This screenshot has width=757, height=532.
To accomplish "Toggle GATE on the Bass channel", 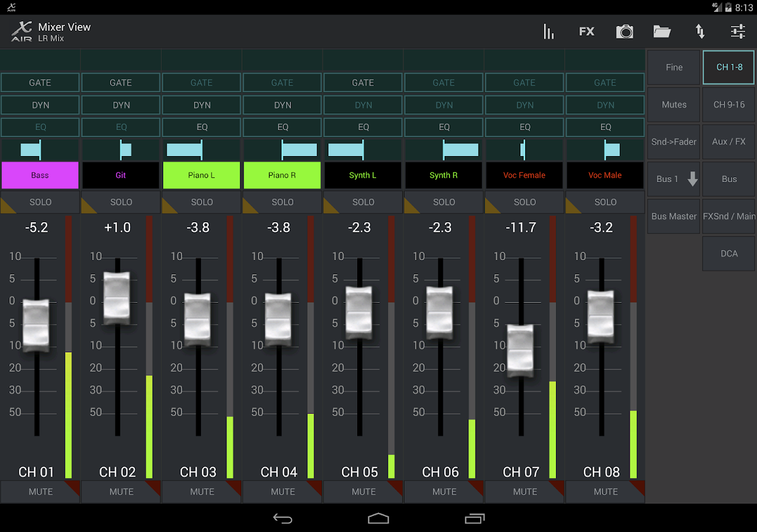I will [x=40, y=83].
